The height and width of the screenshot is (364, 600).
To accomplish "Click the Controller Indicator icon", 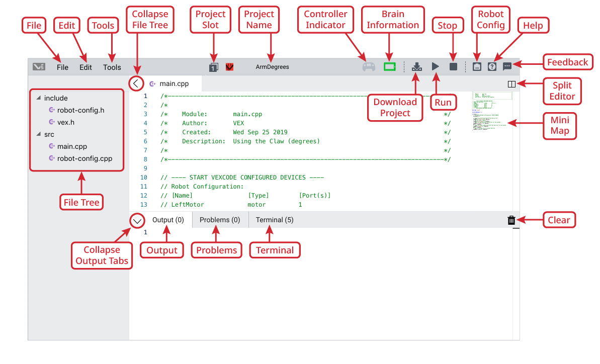I will pos(368,66).
